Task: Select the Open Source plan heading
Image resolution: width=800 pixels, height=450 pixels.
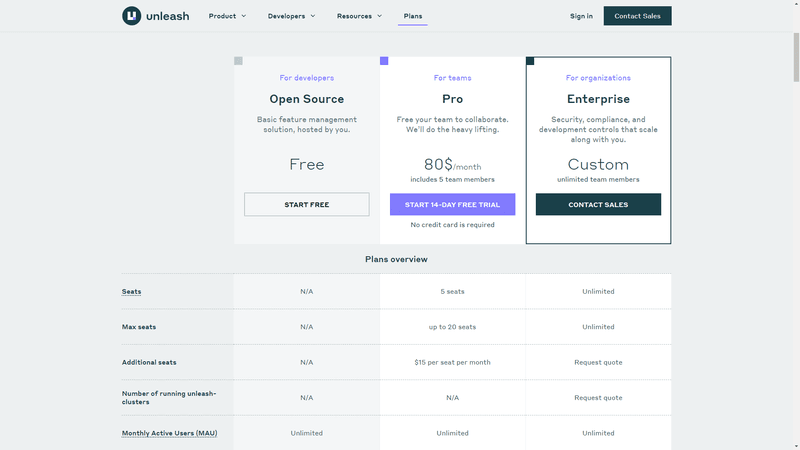Action: coord(306,99)
